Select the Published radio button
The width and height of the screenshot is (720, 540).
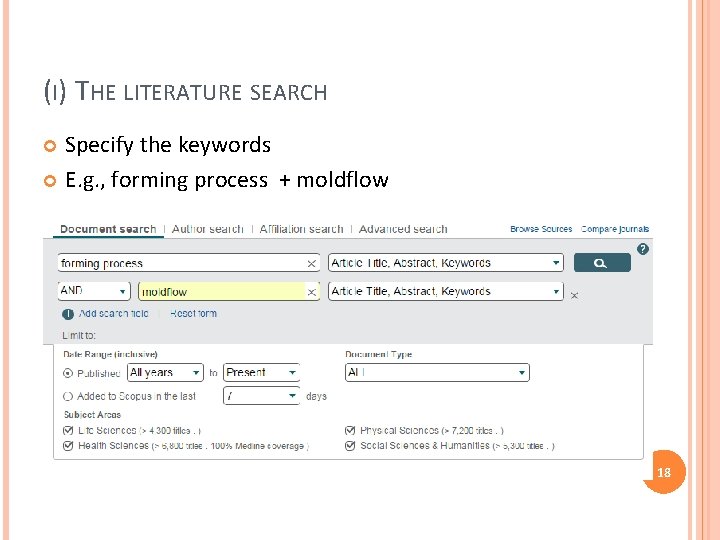68,373
